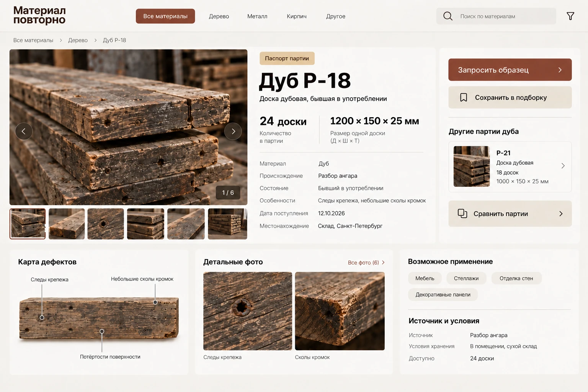This screenshot has height=392, width=588.
Task: Show previous photo with left arrow
Action: coord(24,131)
